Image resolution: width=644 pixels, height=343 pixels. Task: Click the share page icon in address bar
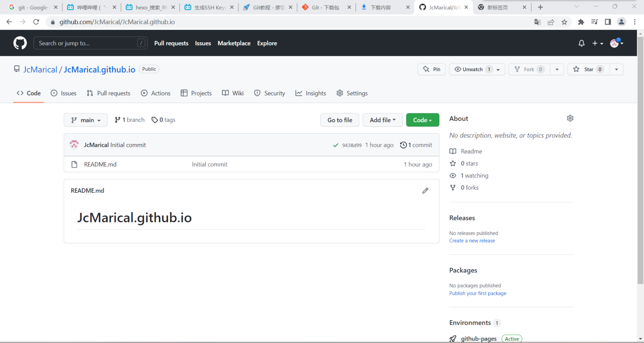point(551,22)
